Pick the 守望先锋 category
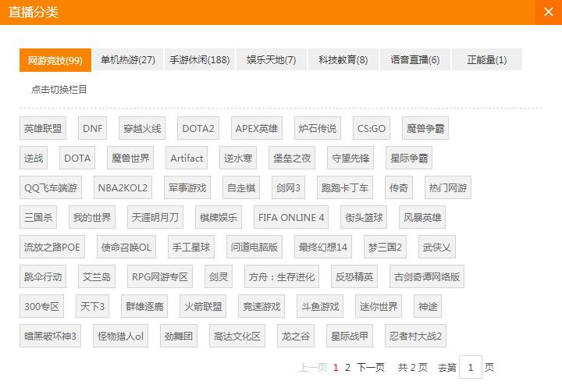This screenshot has width=562, height=392. click(350, 158)
